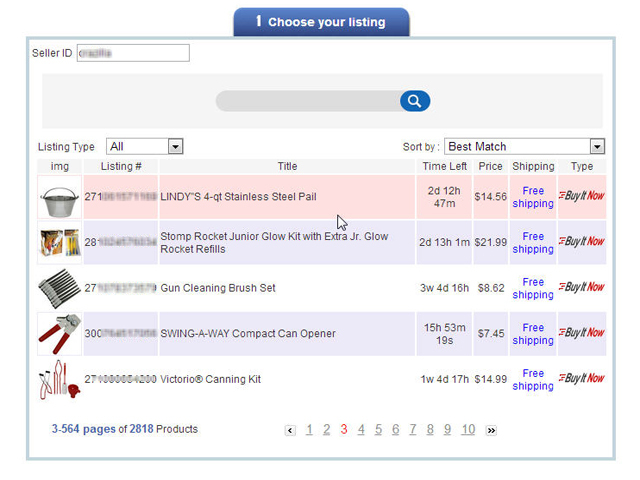Go to previous pages with left arrow
640x480 pixels.
tap(290, 430)
